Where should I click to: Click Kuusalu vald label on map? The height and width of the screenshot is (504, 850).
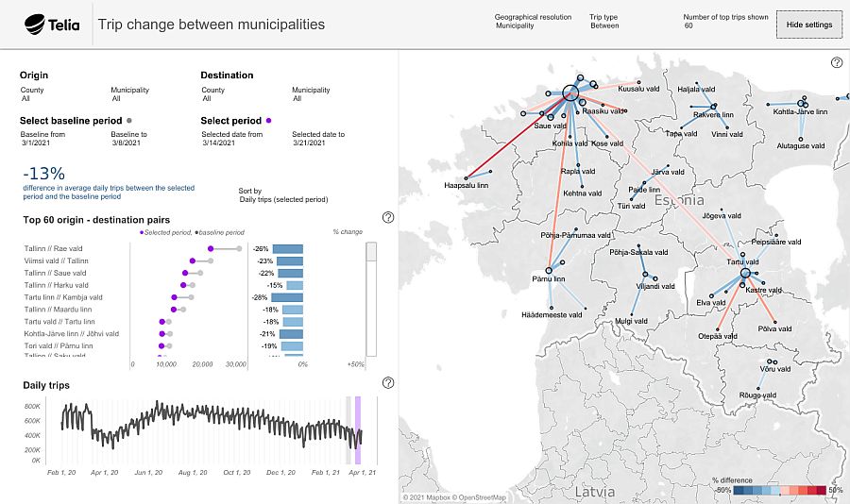[x=638, y=89]
